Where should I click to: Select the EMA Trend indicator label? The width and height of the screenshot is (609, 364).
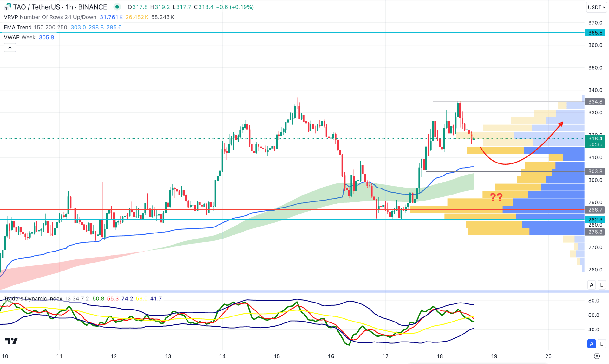[x=18, y=27]
